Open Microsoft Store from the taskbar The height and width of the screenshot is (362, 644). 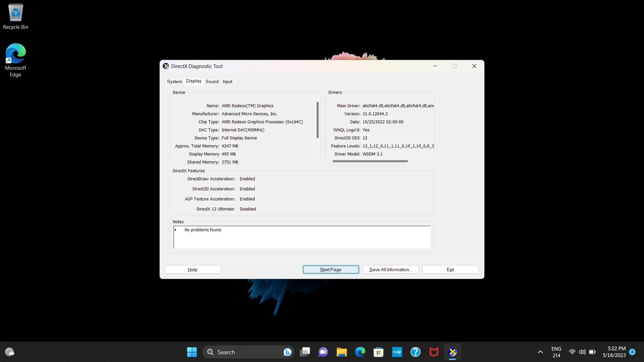(x=378, y=352)
